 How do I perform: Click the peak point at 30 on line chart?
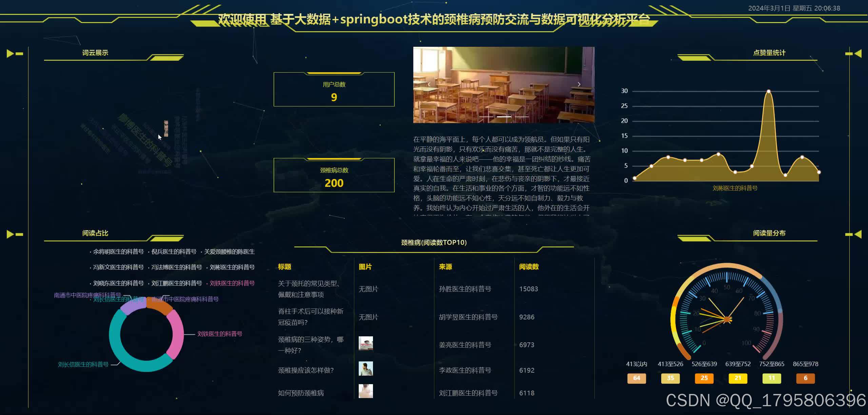(768, 92)
